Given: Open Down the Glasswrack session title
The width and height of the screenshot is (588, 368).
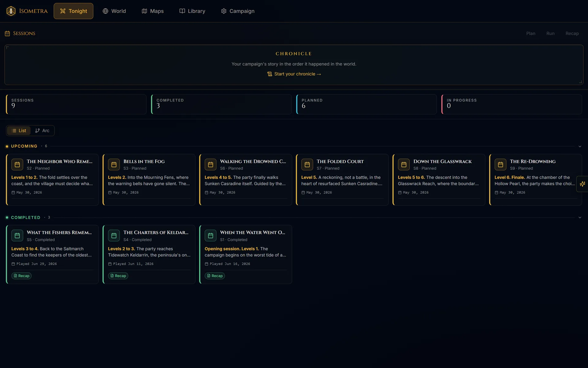Looking at the screenshot, I should [x=443, y=161].
